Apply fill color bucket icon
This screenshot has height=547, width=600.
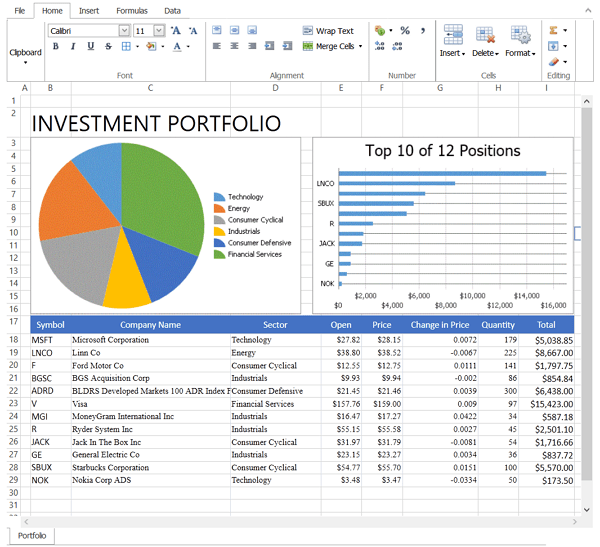(x=152, y=46)
